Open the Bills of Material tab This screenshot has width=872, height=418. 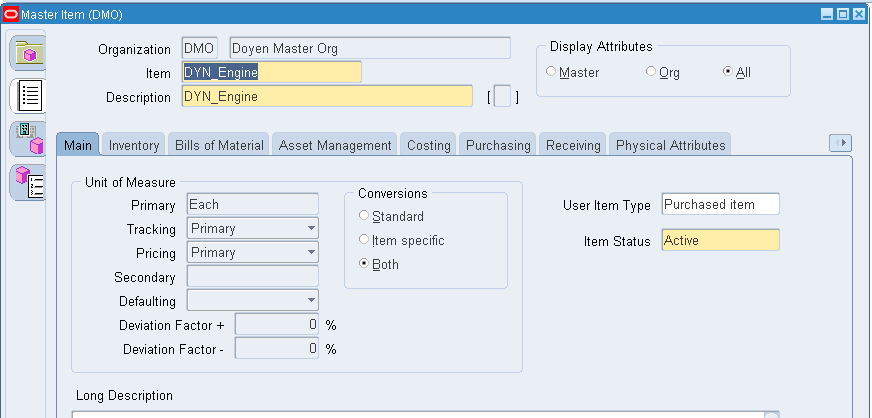point(219,145)
